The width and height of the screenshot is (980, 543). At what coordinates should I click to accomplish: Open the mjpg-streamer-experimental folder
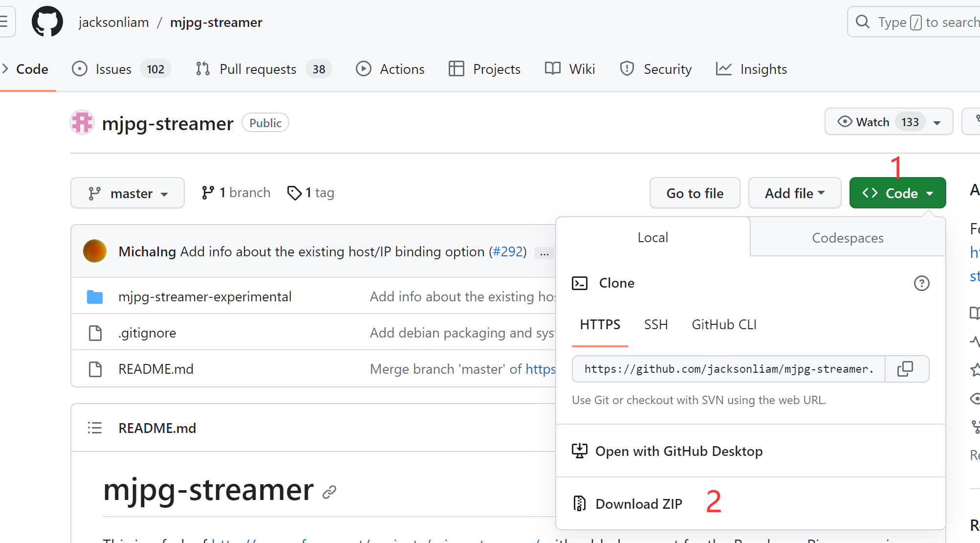(205, 296)
